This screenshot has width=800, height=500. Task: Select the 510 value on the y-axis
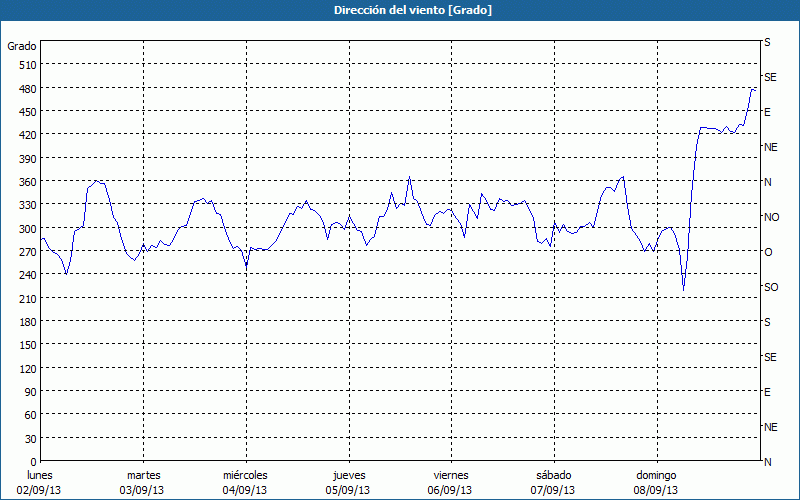point(25,65)
